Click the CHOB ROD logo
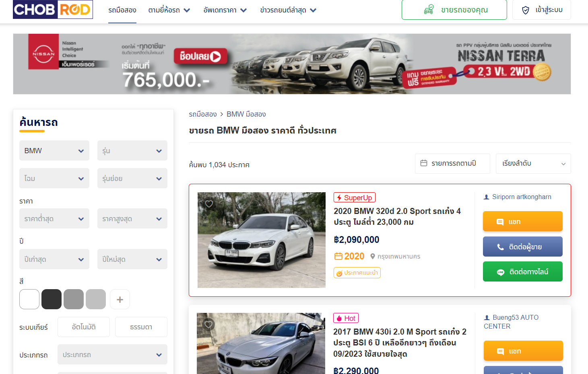 (53, 9)
